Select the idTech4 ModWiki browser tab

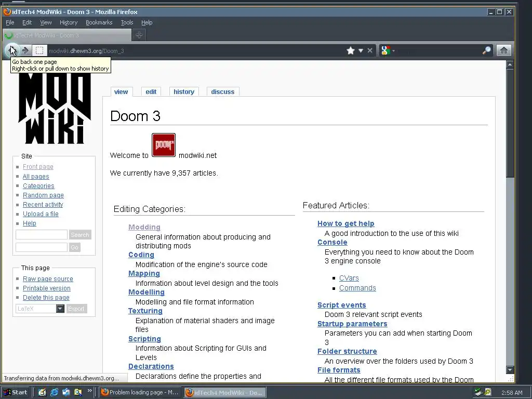[67, 35]
